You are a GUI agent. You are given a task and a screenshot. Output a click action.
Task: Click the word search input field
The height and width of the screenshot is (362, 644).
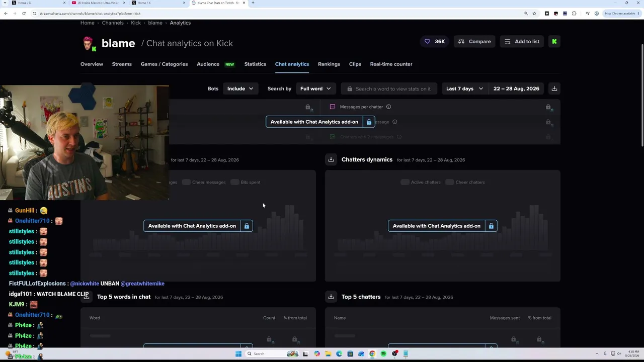[x=389, y=89]
